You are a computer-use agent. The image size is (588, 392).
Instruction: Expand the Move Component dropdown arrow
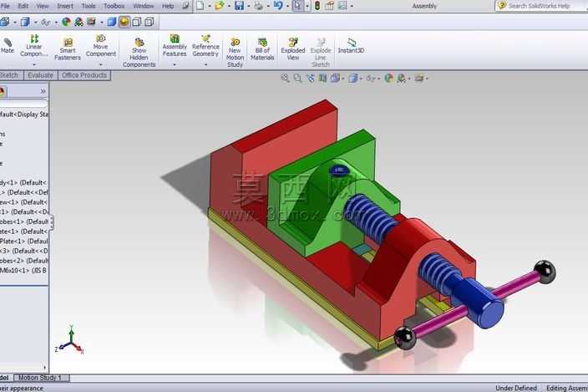(x=100, y=64)
